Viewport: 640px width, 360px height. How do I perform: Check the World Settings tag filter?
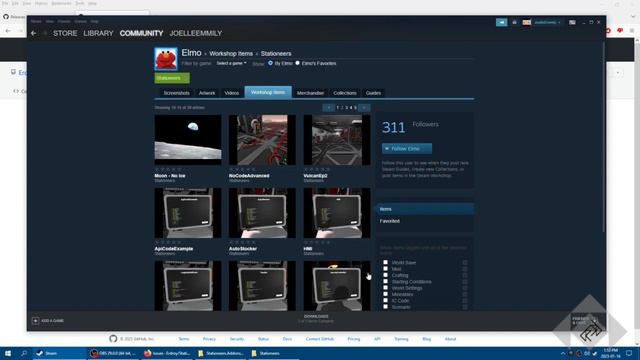click(385, 288)
